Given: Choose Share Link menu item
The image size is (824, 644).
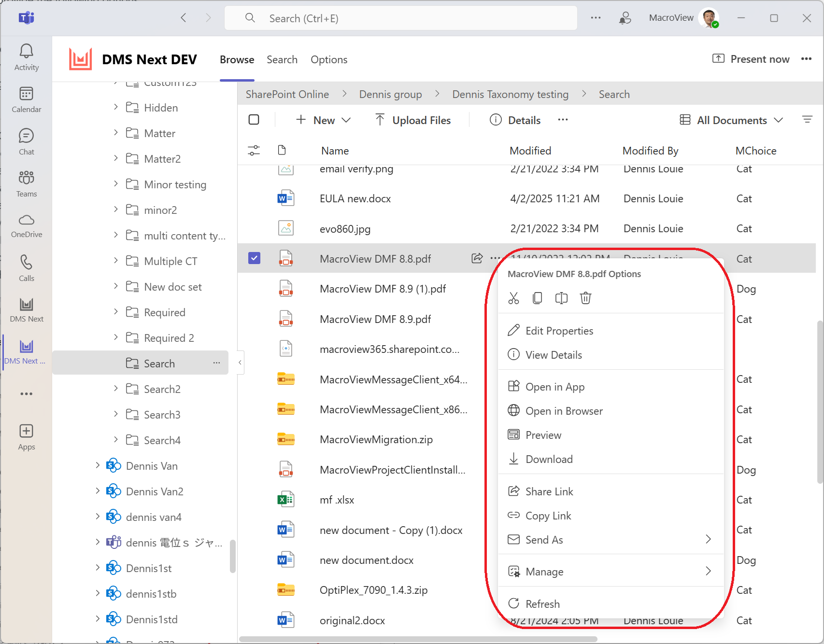Looking at the screenshot, I should tap(611, 491).
